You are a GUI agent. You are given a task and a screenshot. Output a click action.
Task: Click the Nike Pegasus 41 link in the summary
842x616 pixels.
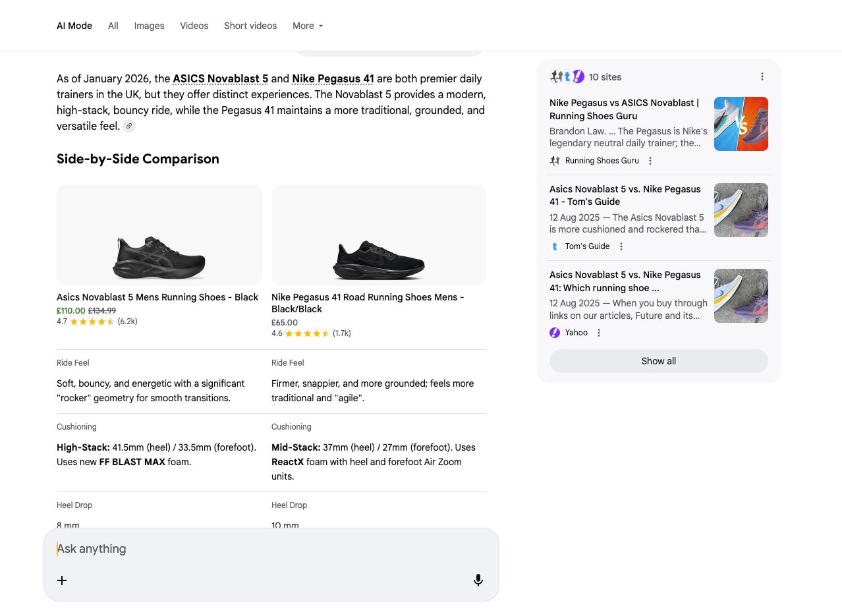tap(333, 78)
